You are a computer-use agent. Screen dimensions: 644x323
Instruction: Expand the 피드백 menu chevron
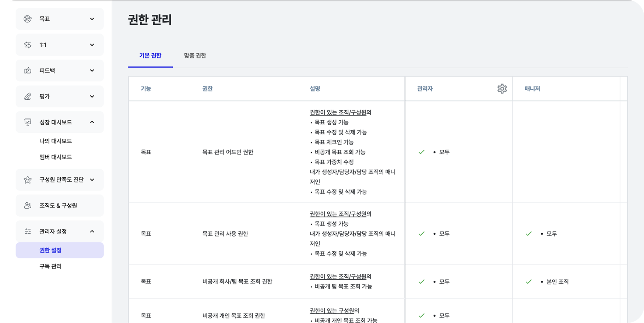[x=92, y=71]
